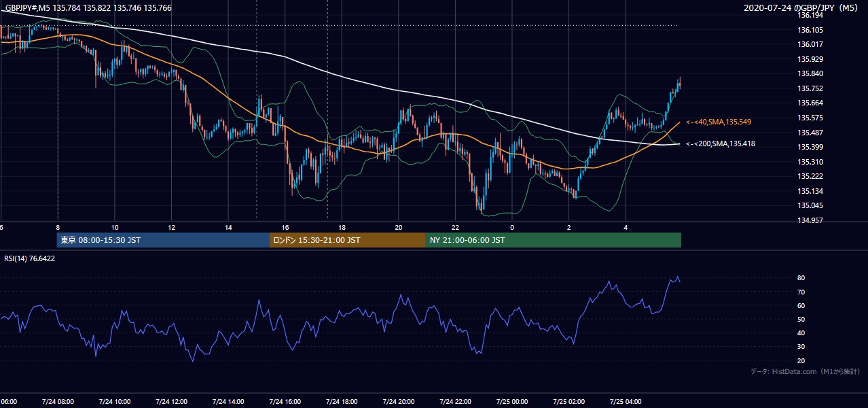Click price axis value 135.664
Screen dimensions: 868x408
(x=810, y=103)
